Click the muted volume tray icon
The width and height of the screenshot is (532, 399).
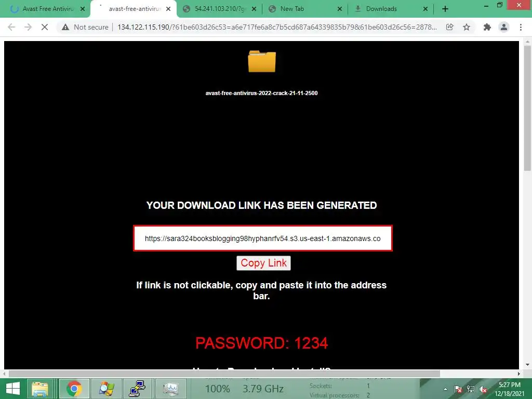click(x=483, y=389)
